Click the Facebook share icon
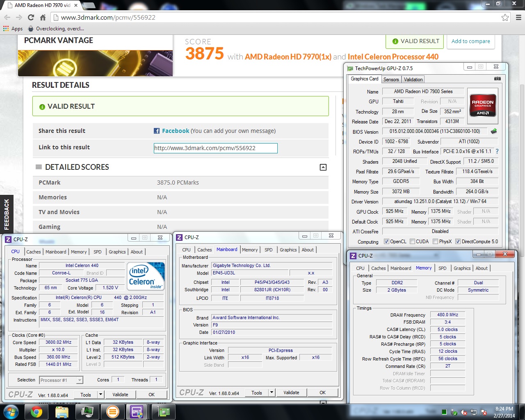The width and height of the screenshot is (525, 420). click(157, 131)
